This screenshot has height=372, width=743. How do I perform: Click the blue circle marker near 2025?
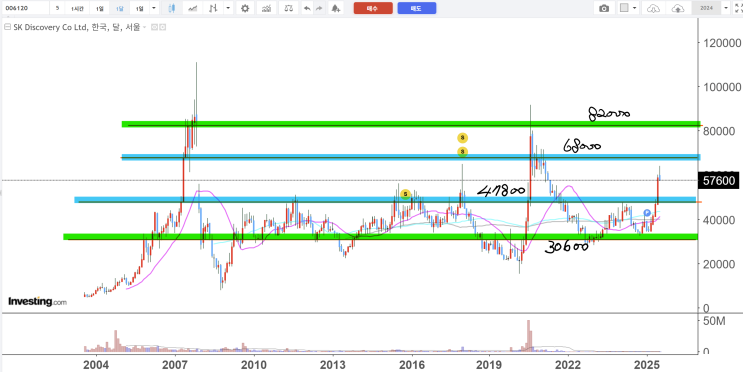(647, 213)
